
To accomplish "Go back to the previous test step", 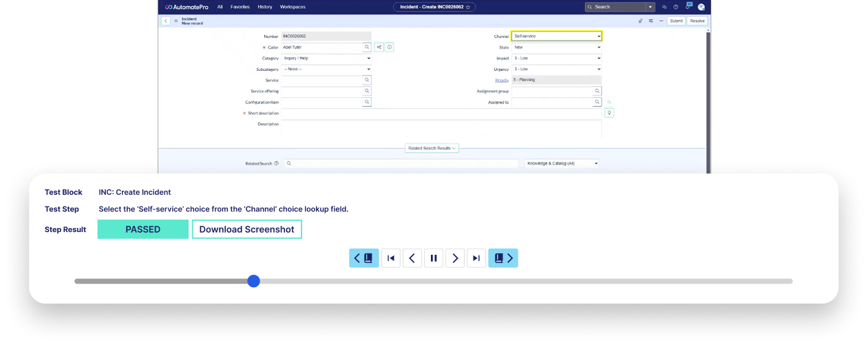I will coord(412,258).
